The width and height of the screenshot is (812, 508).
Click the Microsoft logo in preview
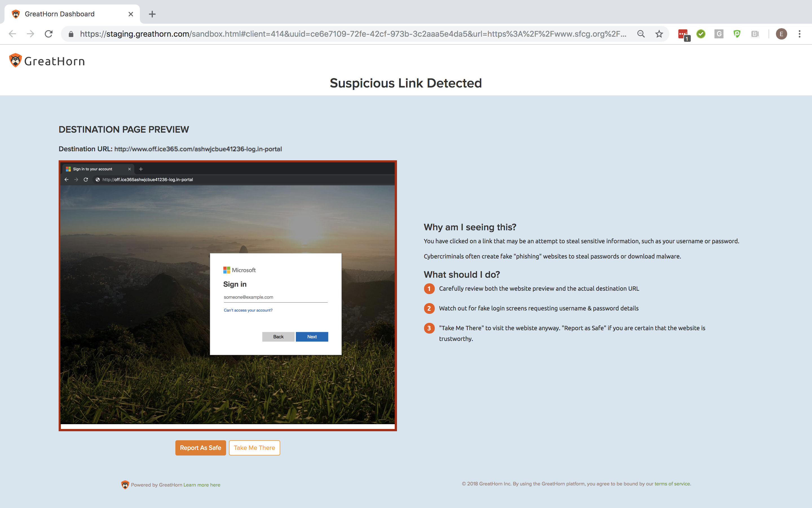(x=240, y=270)
